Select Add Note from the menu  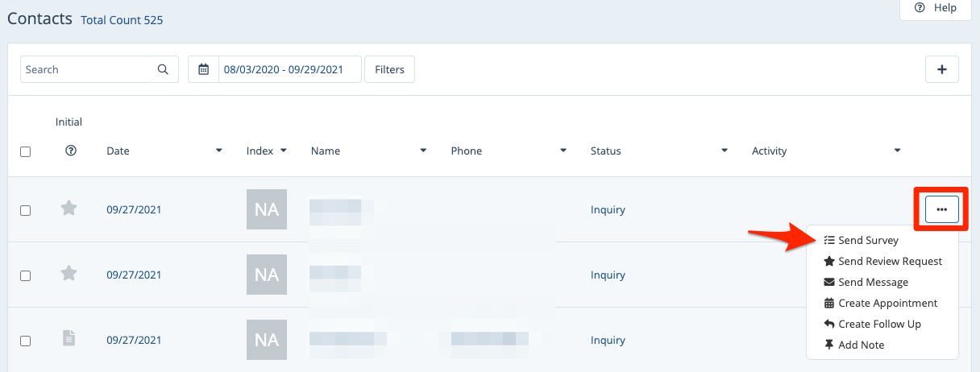click(x=861, y=345)
